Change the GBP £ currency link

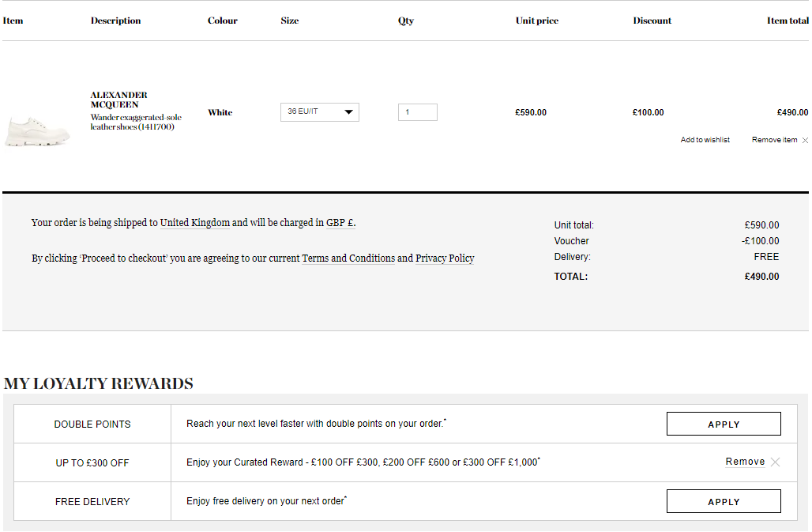click(340, 223)
